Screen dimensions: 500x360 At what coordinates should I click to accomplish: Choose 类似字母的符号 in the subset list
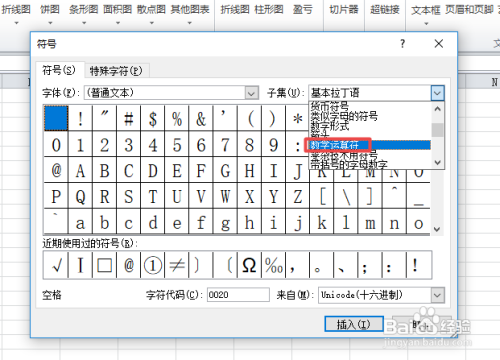click(x=344, y=116)
